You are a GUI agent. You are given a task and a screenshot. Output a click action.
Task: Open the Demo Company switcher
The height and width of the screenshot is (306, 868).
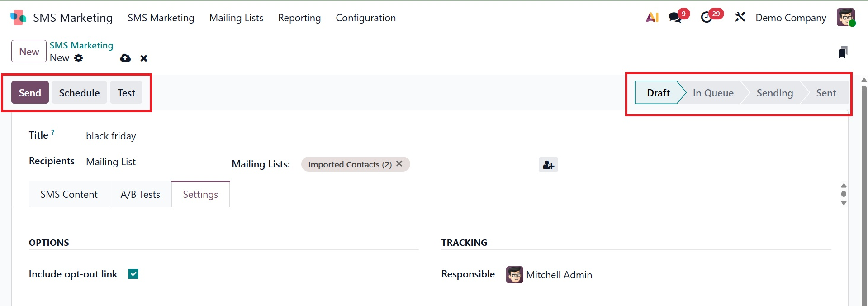pyautogui.click(x=791, y=18)
